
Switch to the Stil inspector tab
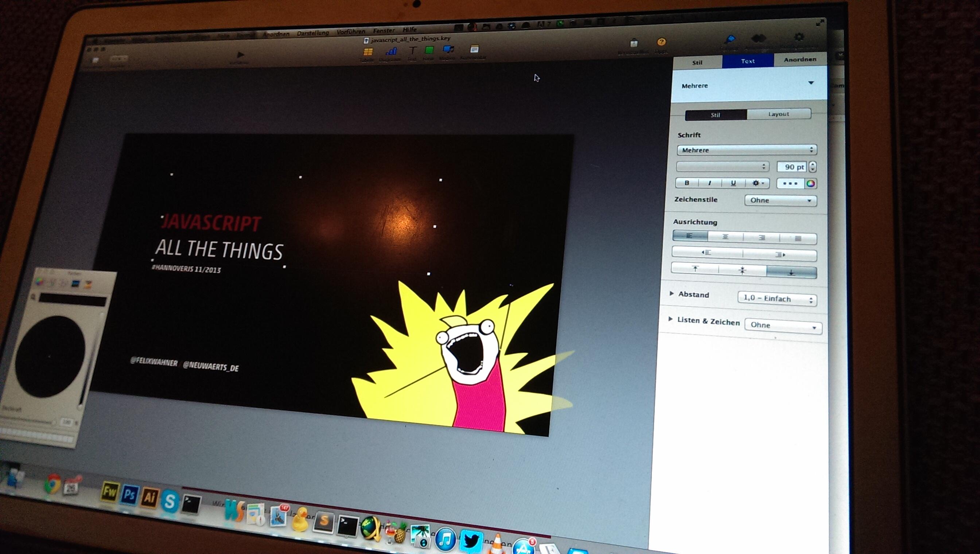[x=697, y=63]
